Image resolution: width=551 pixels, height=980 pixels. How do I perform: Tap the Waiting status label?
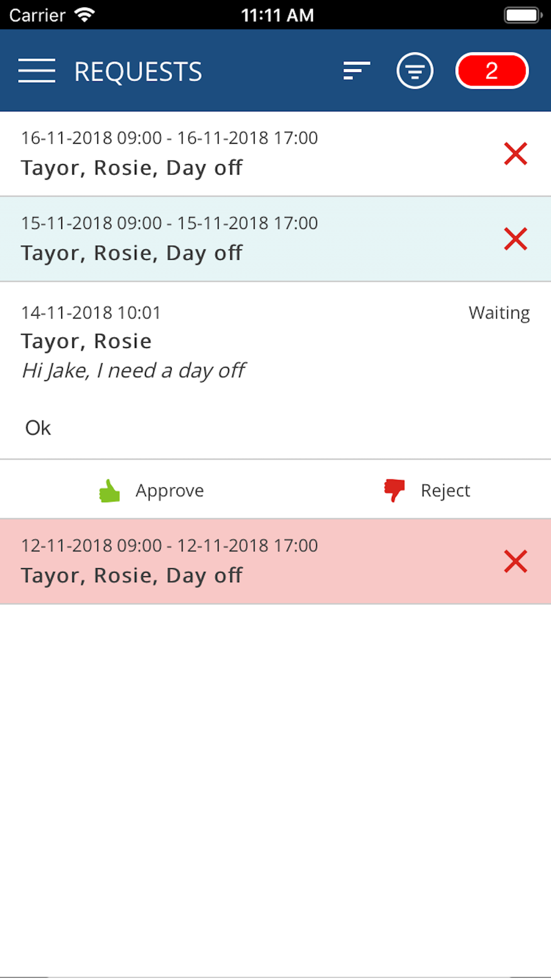click(x=499, y=313)
